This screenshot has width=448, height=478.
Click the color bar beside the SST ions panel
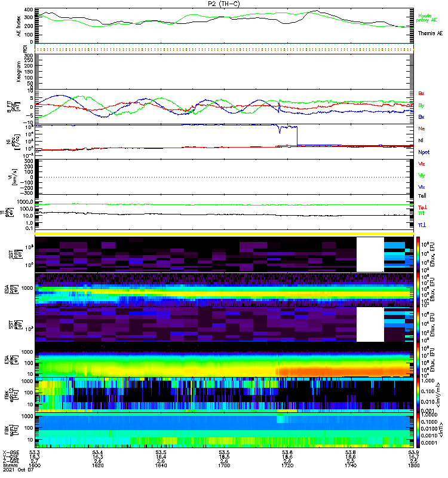click(418, 254)
